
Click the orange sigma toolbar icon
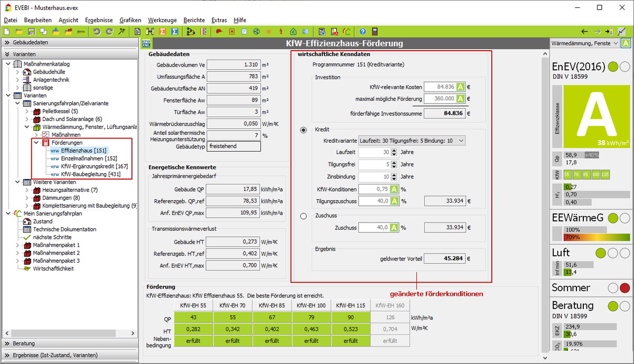point(163,32)
